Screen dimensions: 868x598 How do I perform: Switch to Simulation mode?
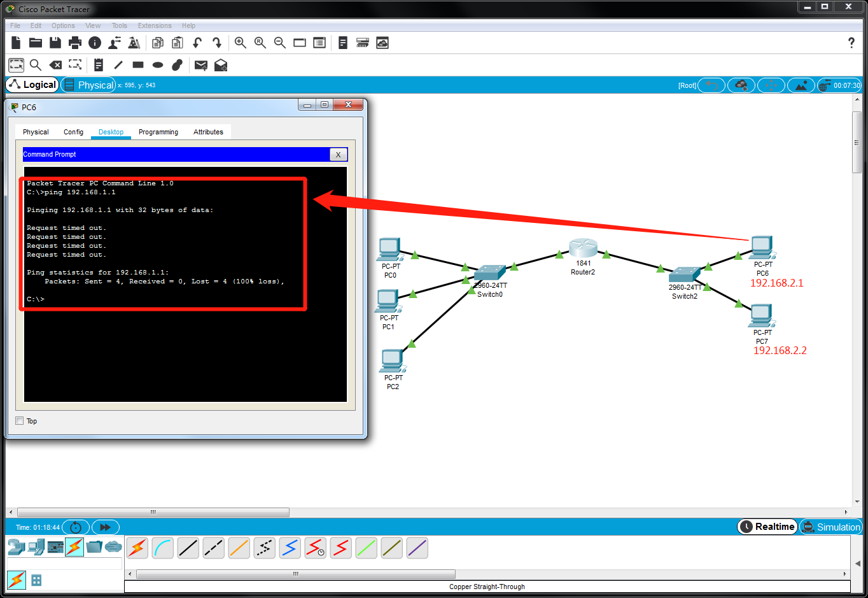(x=830, y=527)
